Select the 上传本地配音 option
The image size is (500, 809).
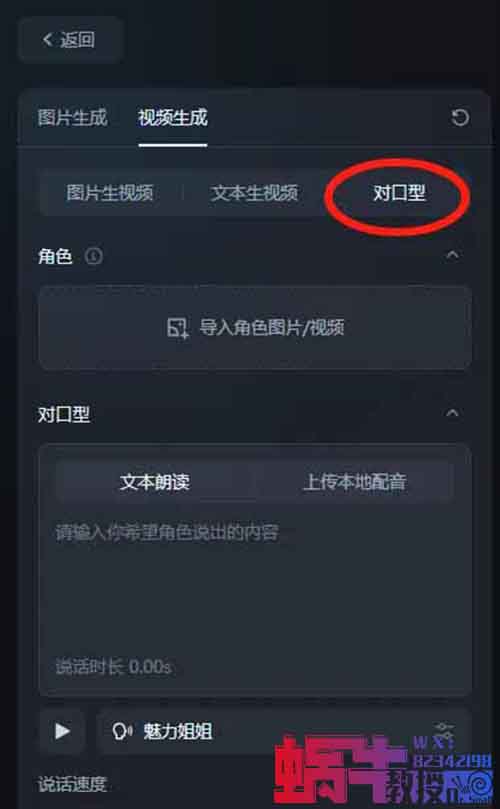click(354, 482)
